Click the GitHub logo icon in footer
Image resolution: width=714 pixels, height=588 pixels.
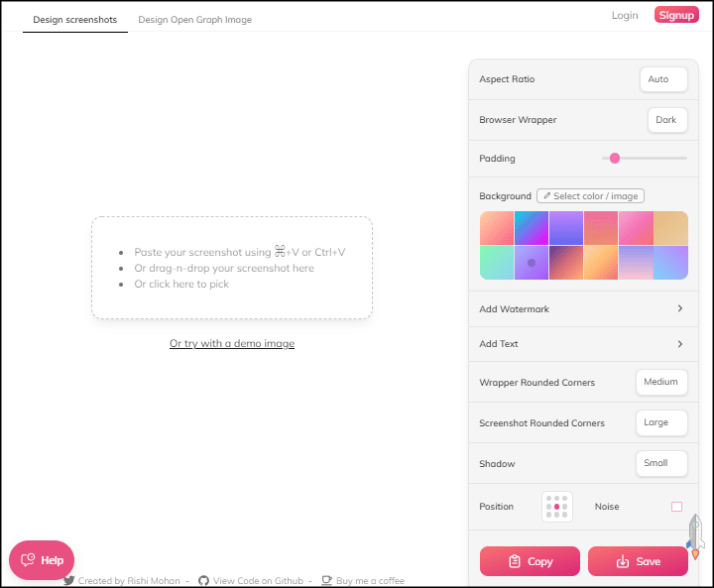point(203,581)
